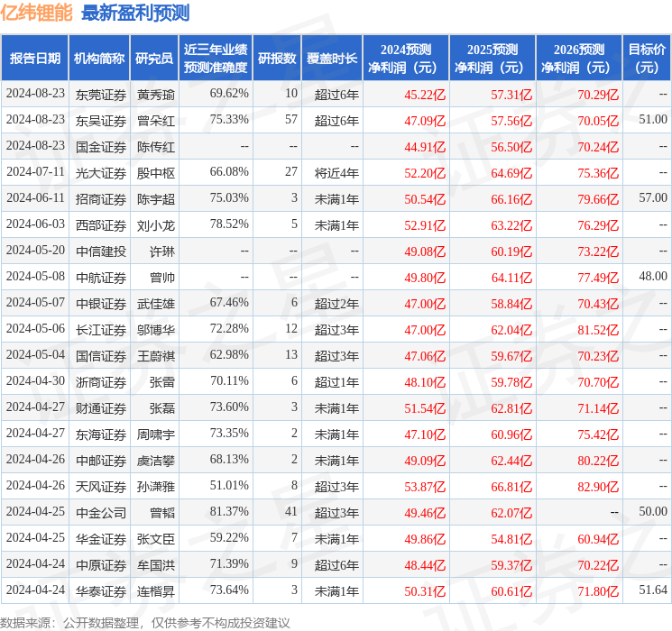Click the 研报数 column header
672x631 pixels.
click(x=277, y=59)
